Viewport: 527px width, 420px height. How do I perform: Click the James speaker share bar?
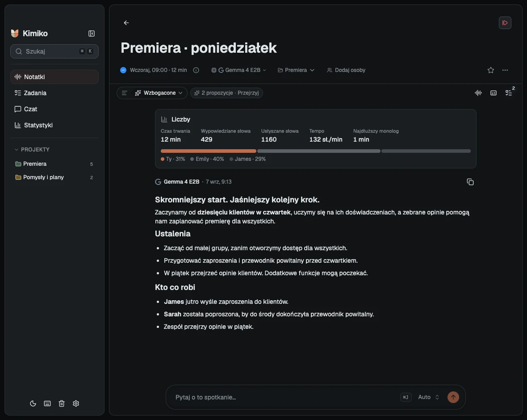[x=426, y=151]
